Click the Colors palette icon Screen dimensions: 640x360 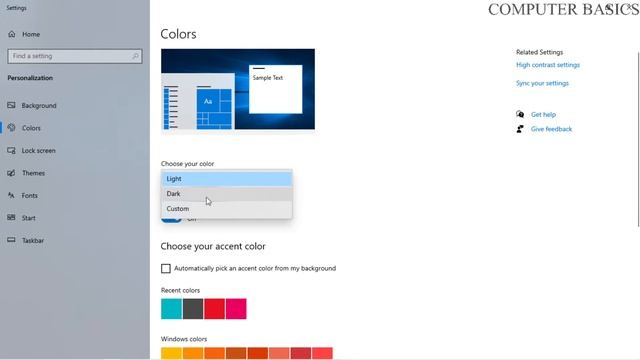[11, 128]
